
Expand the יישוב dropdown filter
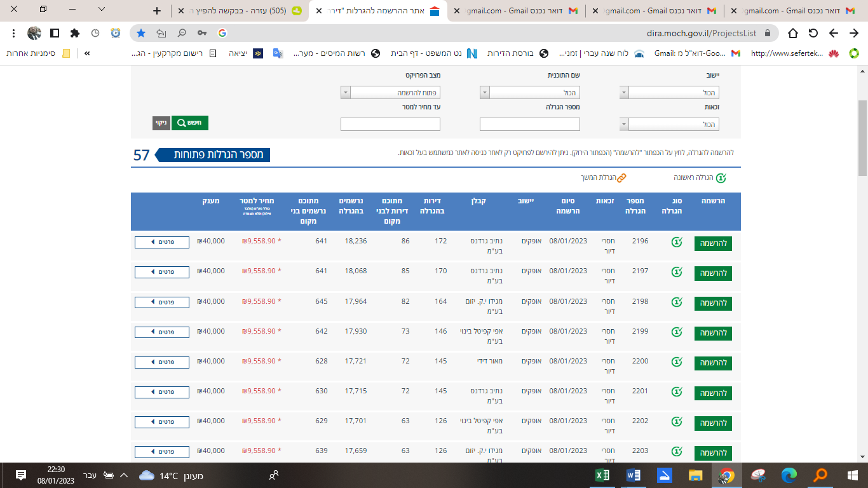click(x=669, y=93)
